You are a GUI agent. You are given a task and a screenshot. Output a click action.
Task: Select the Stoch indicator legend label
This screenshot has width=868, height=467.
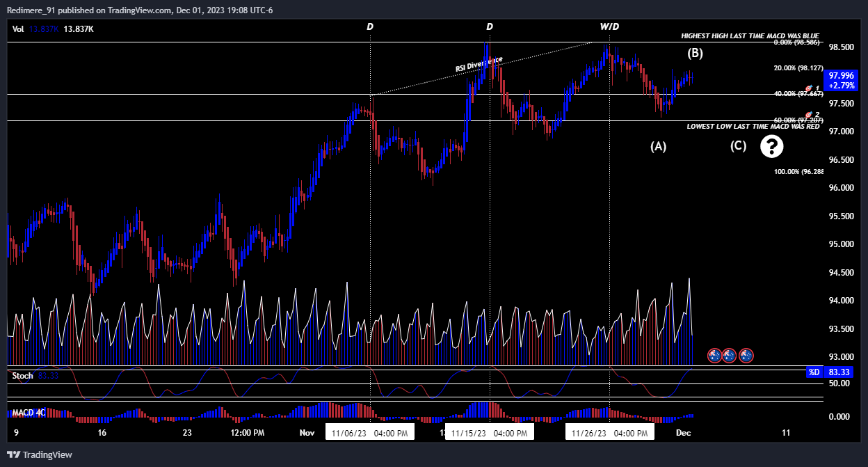pos(22,375)
